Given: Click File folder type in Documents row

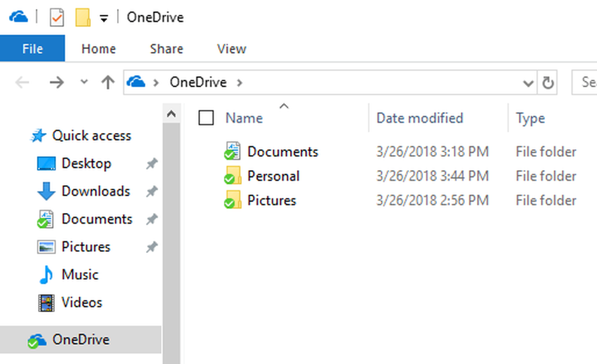Looking at the screenshot, I should tap(546, 152).
